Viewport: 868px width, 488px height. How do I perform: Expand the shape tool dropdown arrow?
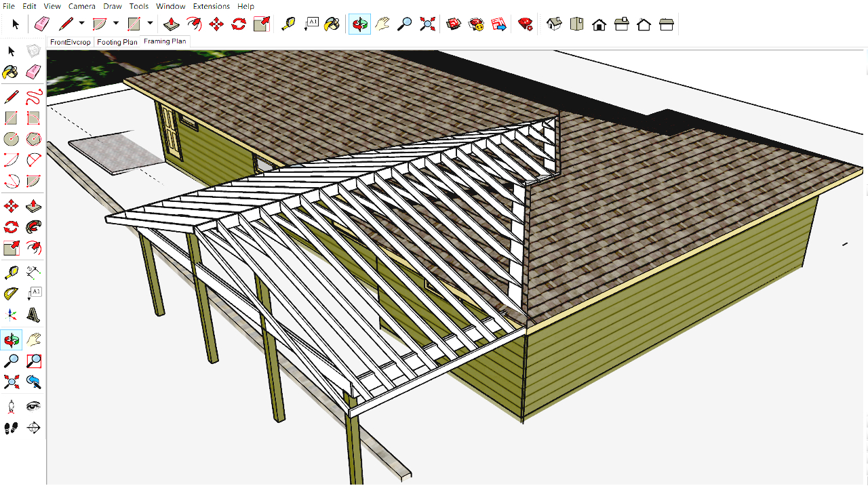click(x=150, y=24)
